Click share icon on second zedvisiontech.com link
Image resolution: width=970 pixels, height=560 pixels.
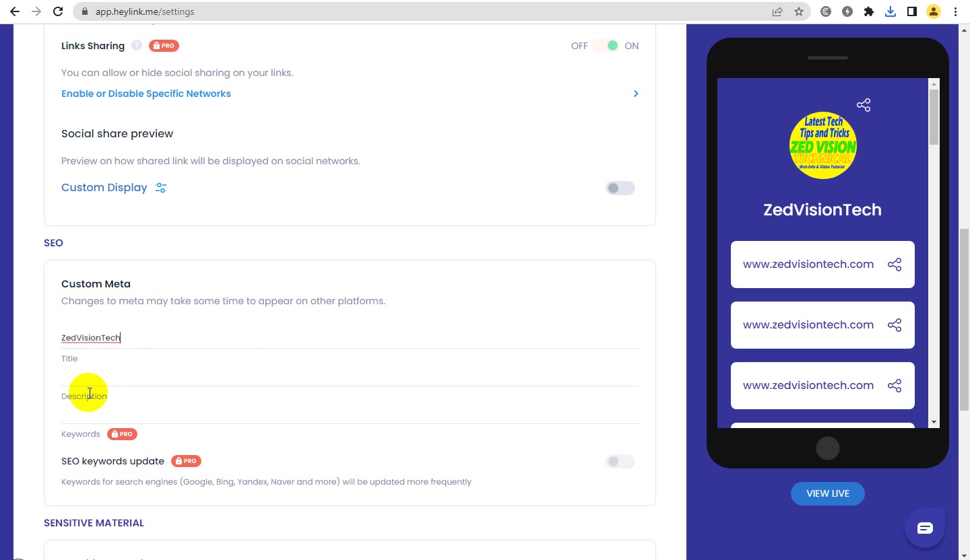895,325
